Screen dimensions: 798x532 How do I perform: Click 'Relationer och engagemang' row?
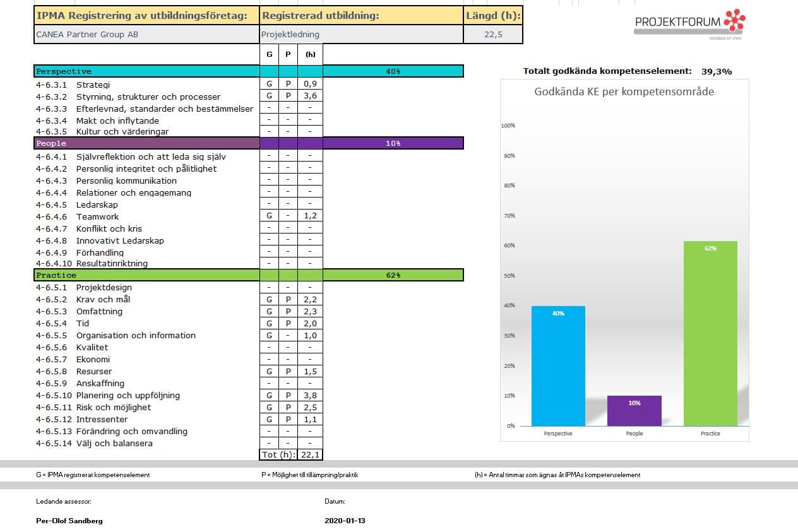[134, 192]
